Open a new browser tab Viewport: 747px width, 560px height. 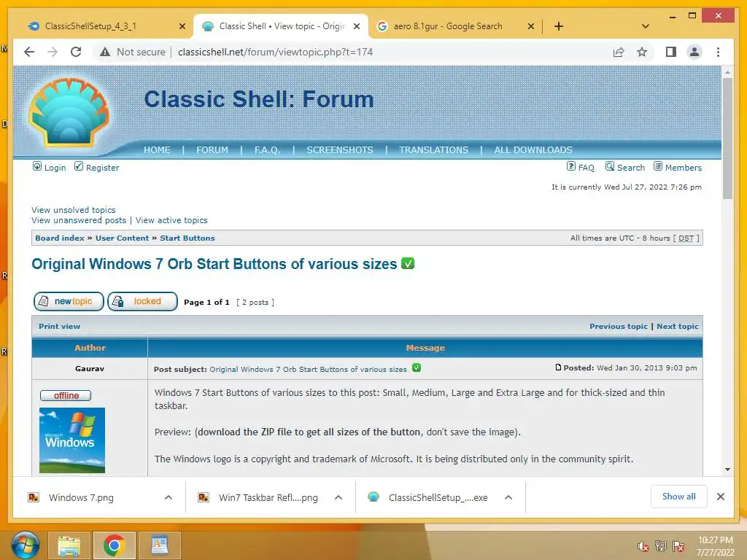[x=559, y=26]
